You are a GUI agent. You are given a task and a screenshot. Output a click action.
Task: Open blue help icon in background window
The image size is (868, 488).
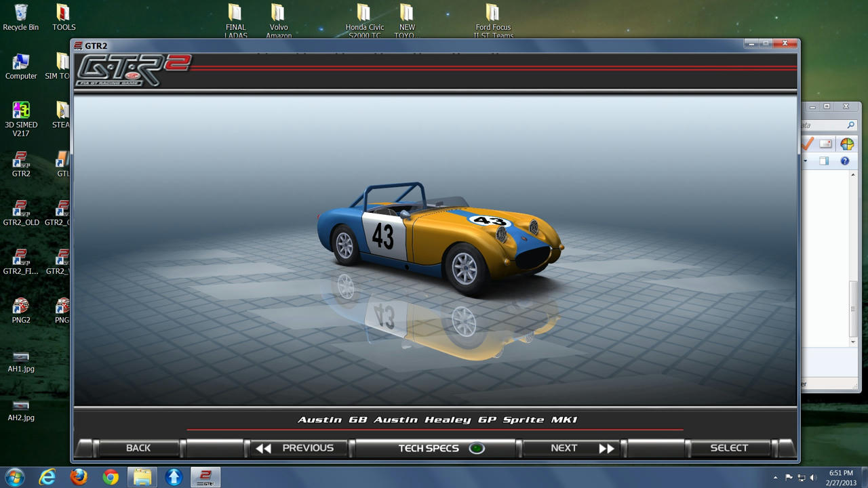(844, 161)
